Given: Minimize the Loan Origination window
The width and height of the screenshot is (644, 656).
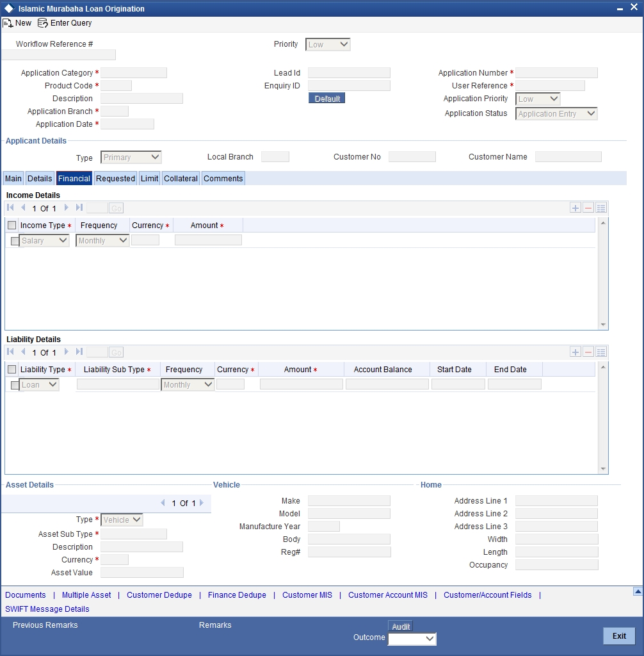Looking at the screenshot, I should (x=620, y=8).
